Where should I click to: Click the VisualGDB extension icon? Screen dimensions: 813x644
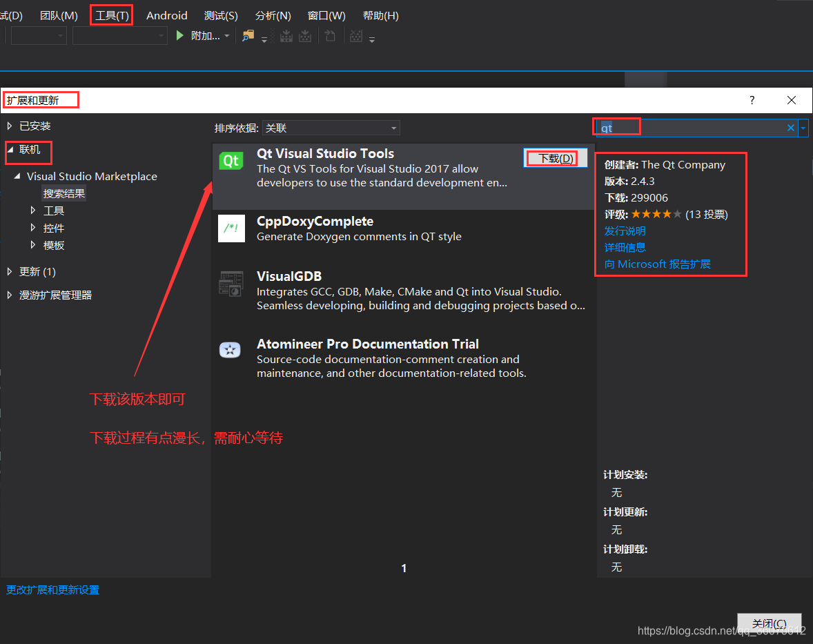tap(231, 284)
